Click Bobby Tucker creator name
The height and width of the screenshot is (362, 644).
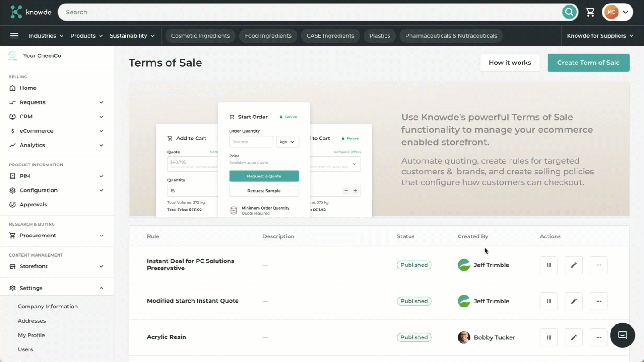494,337
